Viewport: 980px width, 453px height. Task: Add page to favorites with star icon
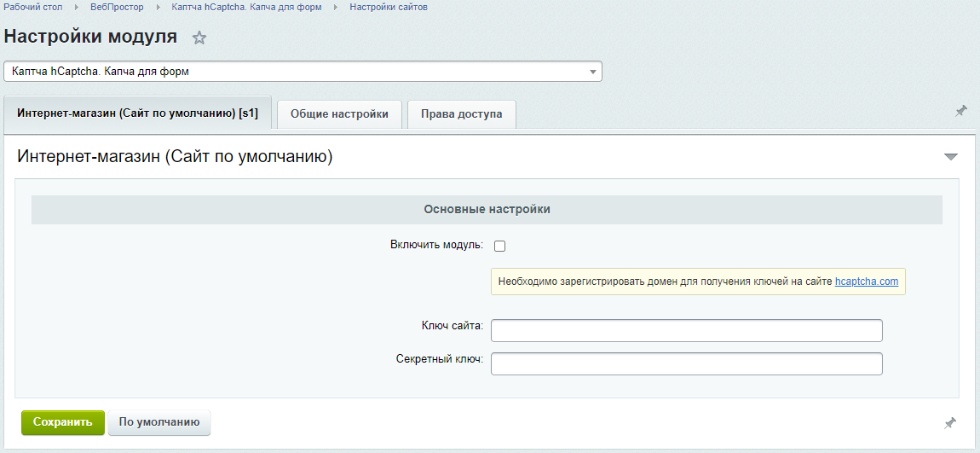tap(199, 38)
